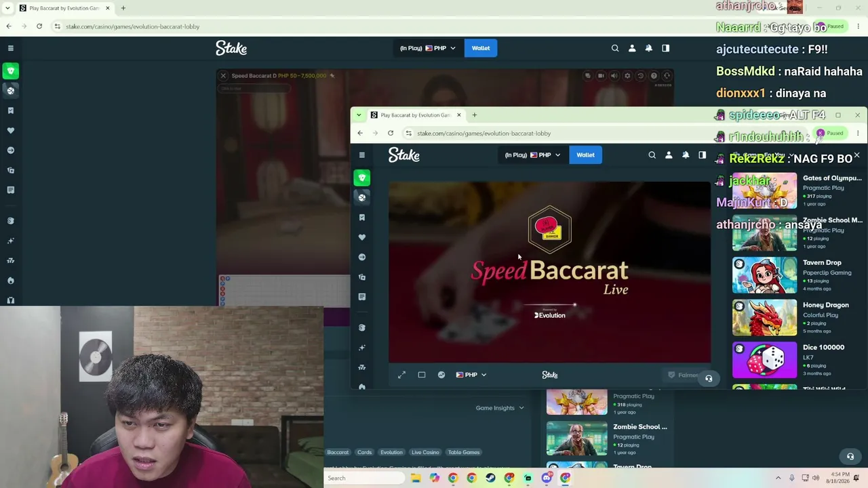Screen dimensions: 868x488
Task: Open the Dice 100000 game thumbnail
Action: (764, 359)
